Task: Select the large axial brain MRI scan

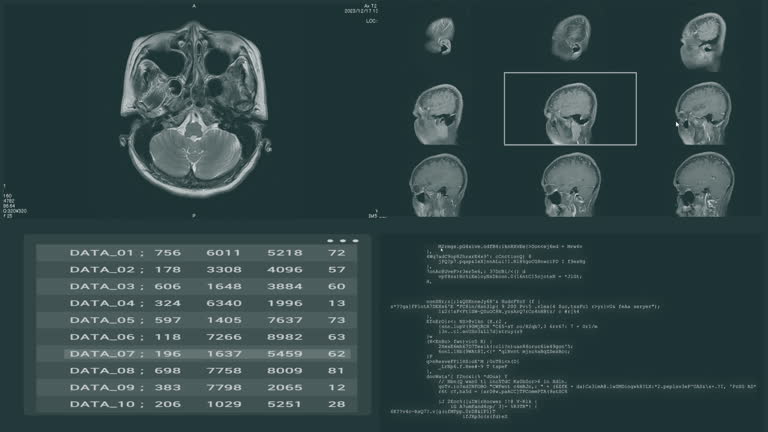Action: click(195, 109)
